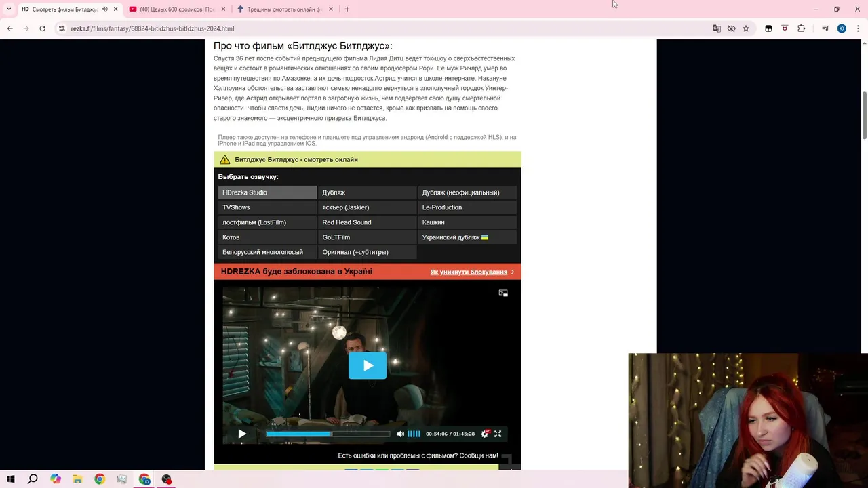Open a new browser tab
Image resolution: width=868 pixels, height=488 pixels.
[x=347, y=9]
